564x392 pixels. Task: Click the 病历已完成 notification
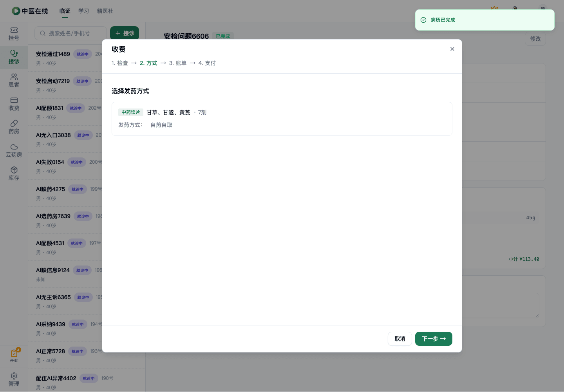click(484, 20)
